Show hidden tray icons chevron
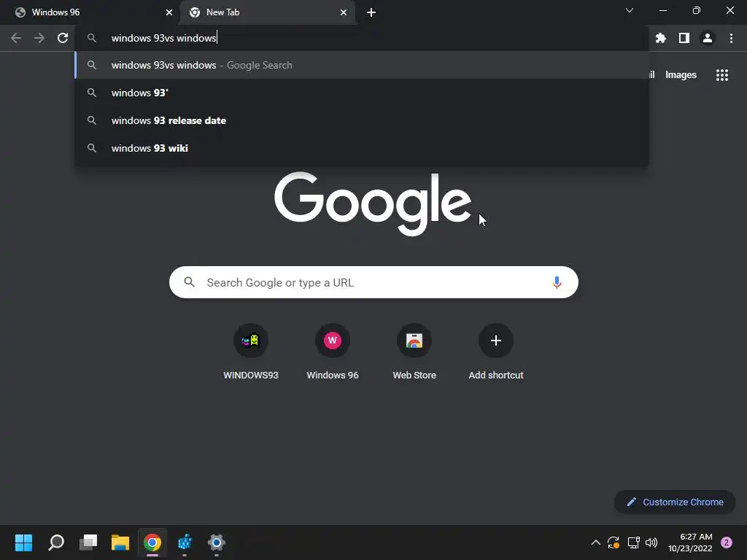Viewport: 747px width, 560px height. tap(595, 542)
